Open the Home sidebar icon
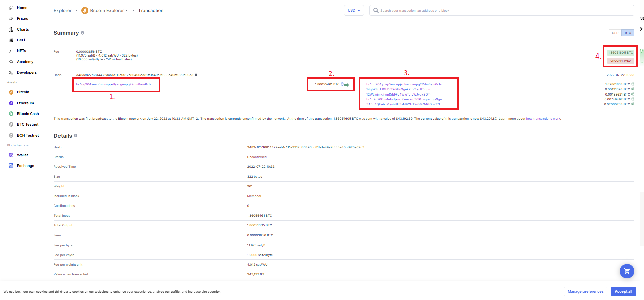The width and height of the screenshot is (644, 300). (x=11, y=8)
